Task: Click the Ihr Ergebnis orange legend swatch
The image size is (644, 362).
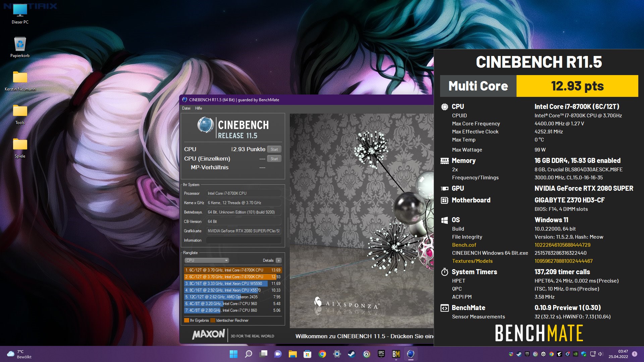Action: [186, 320]
